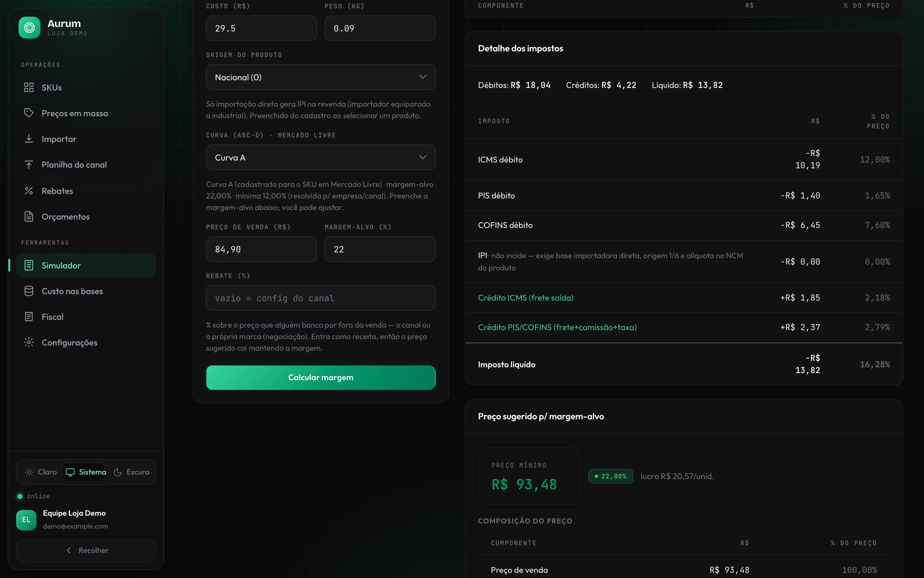
Task: Open the Fiscal menu item
Action: point(86,317)
